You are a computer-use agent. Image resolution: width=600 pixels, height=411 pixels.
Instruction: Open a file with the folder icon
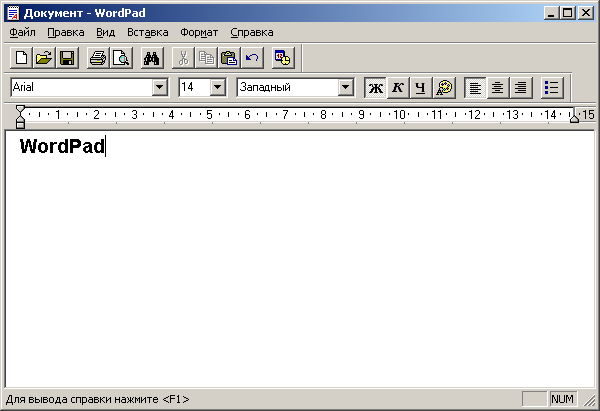44,58
